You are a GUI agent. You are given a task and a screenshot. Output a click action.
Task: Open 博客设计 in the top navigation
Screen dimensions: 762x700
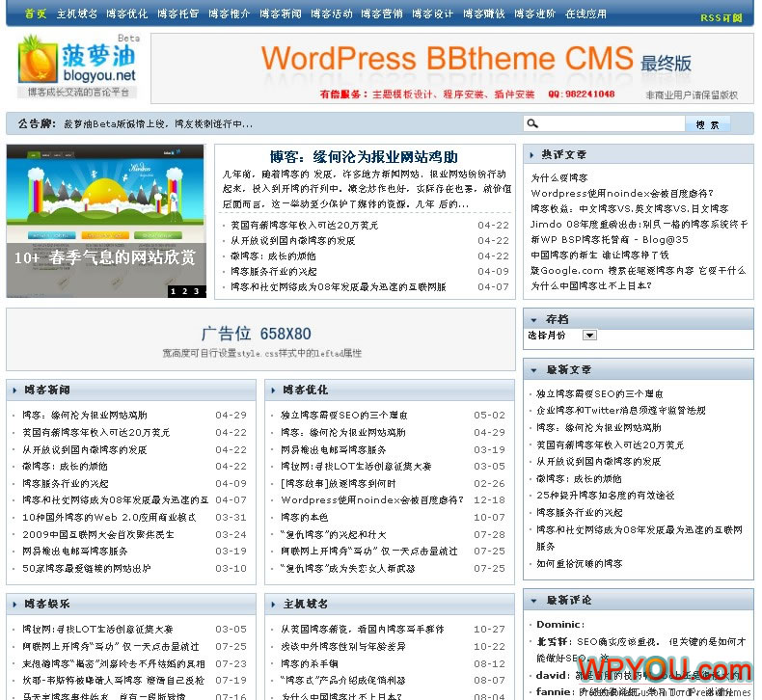[x=432, y=13]
